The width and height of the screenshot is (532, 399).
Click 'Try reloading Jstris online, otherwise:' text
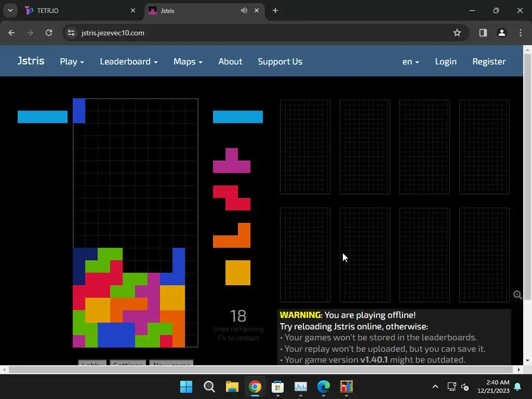354,326
